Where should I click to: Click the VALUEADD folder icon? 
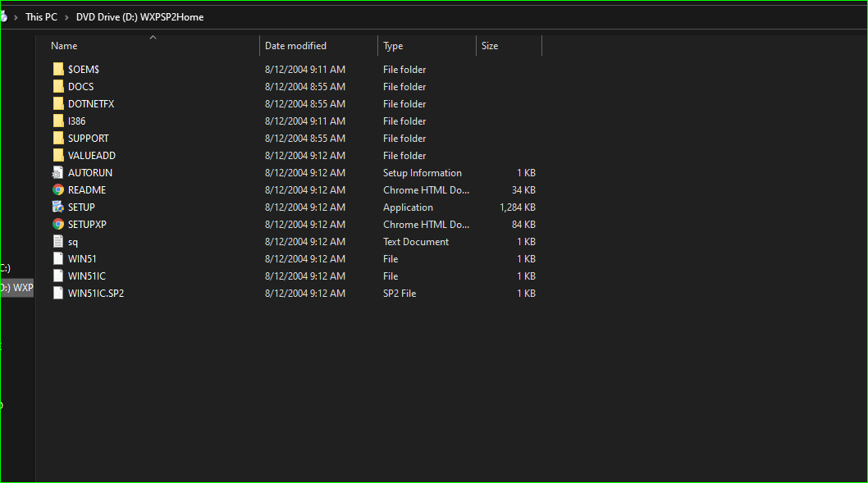coord(58,156)
